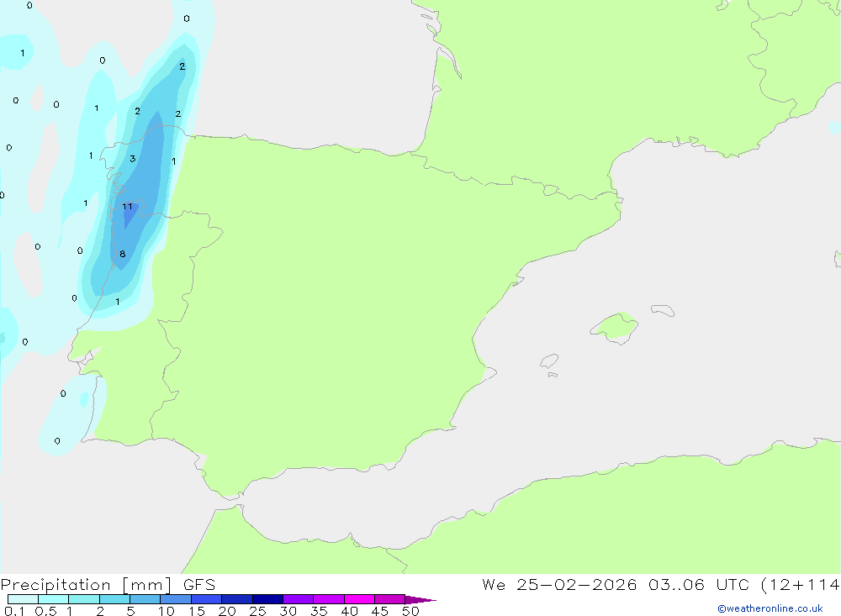This screenshot has height=616, width=841.
Task: Click legend label "45"
Action: coord(380,611)
